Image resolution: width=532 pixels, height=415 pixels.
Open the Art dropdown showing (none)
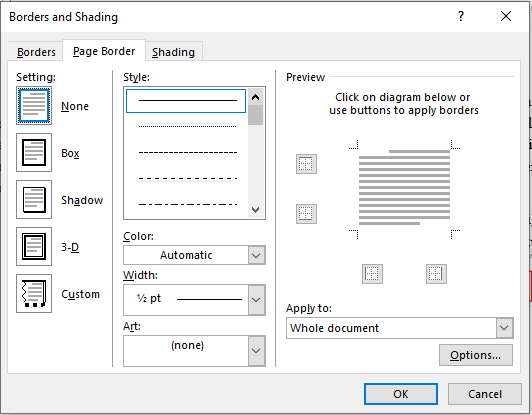coord(194,351)
